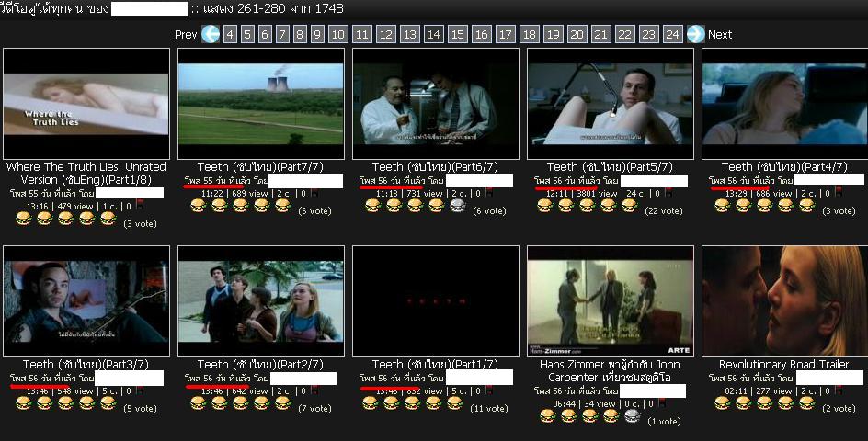Click the red flag icon under Teeth Part7/7
The image size is (868, 441).
coord(315,193)
